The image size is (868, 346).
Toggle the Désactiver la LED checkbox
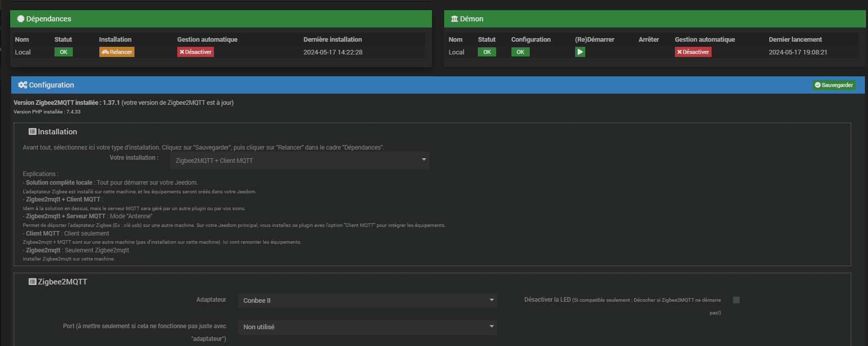pyautogui.click(x=736, y=300)
